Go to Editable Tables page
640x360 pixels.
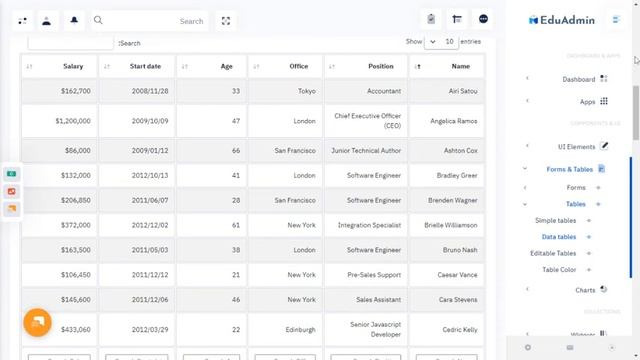coord(553,253)
